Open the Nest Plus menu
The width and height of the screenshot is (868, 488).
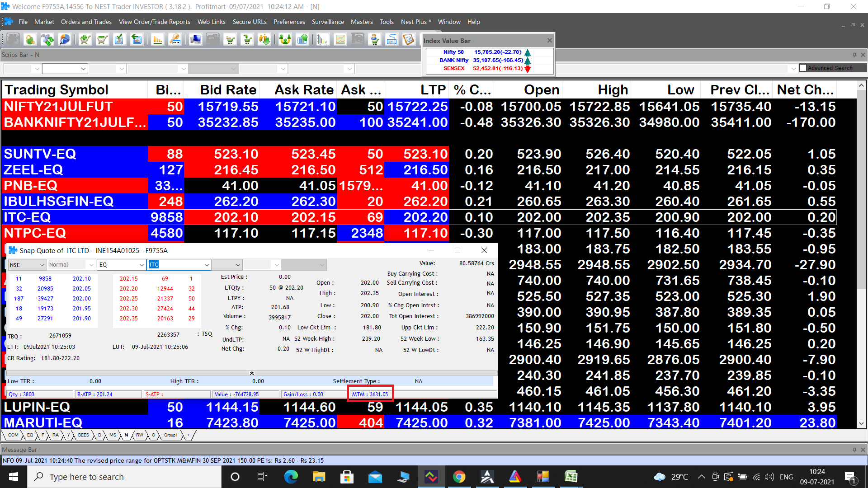(x=416, y=22)
